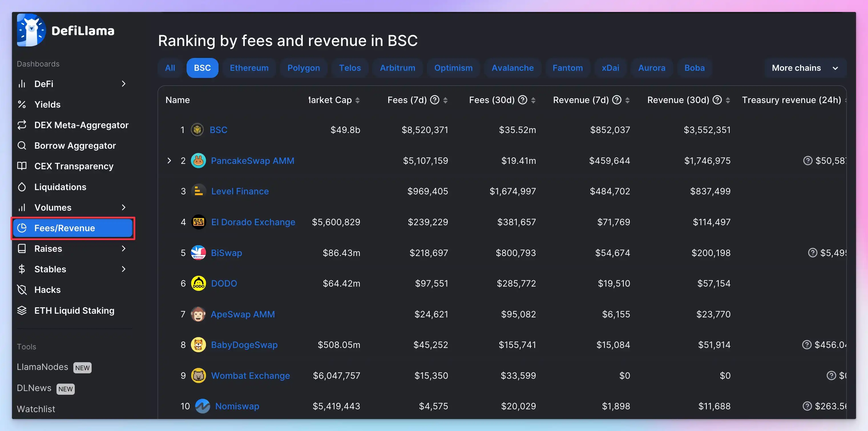Select the All chains tab
Screen dimensions: 868x431
[x=170, y=68]
